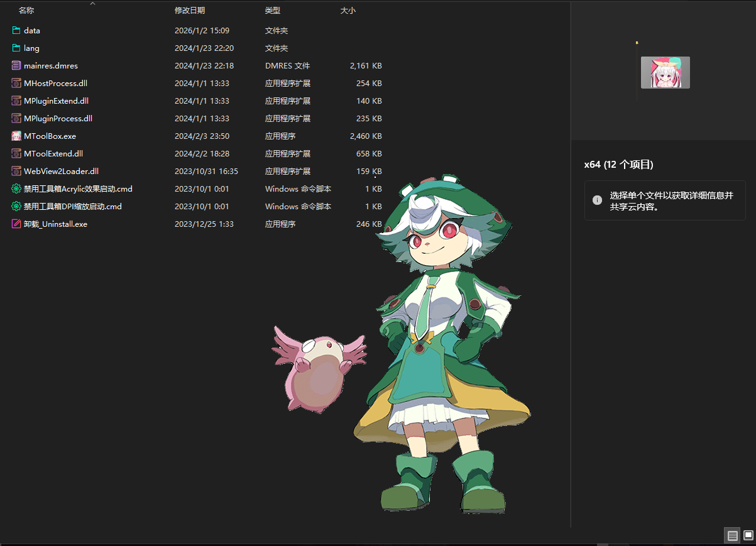Image resolution: width=756 pixels, height=546 pixels.
Task: Sort files by 修改日期 column
Action: point(189,11)
